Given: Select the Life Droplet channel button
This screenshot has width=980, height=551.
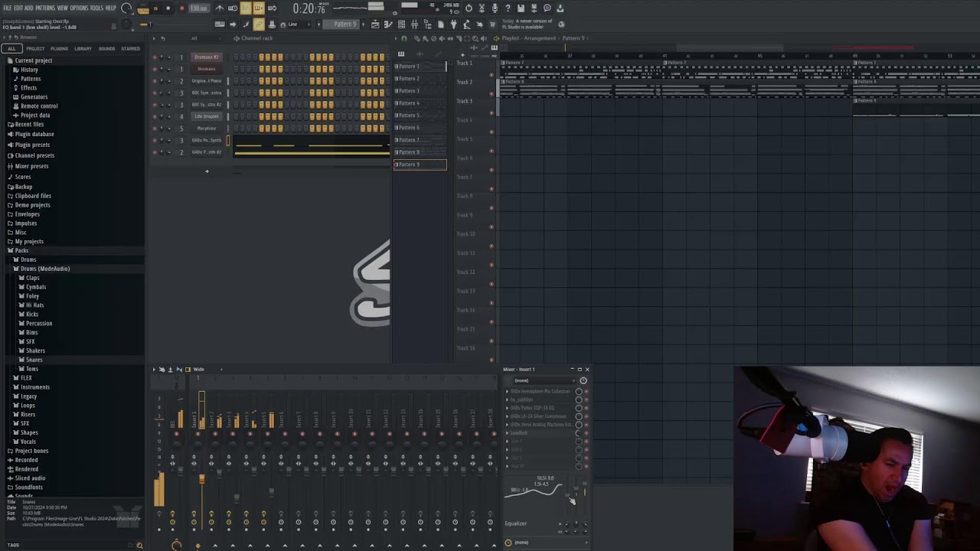Looking at the screenshot, I should tap(206, 116).
